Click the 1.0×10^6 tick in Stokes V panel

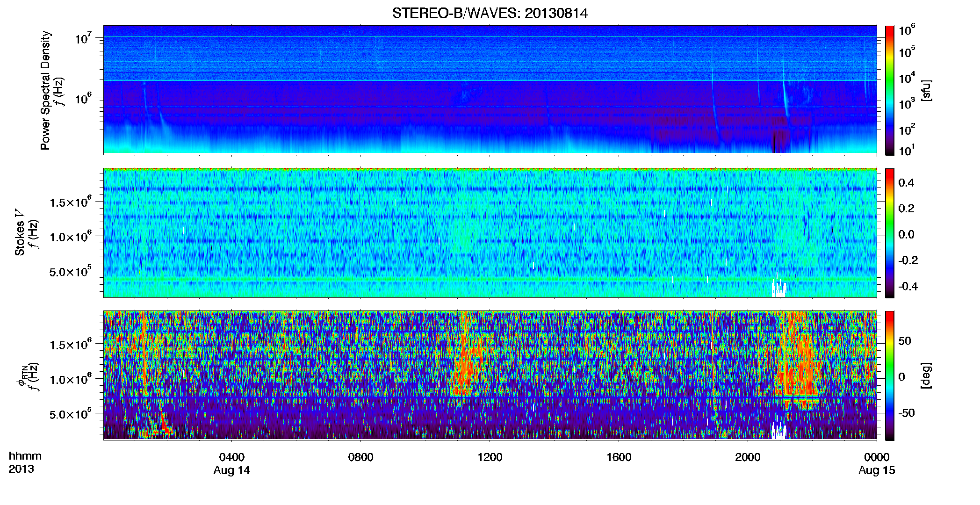pos(71,237)
